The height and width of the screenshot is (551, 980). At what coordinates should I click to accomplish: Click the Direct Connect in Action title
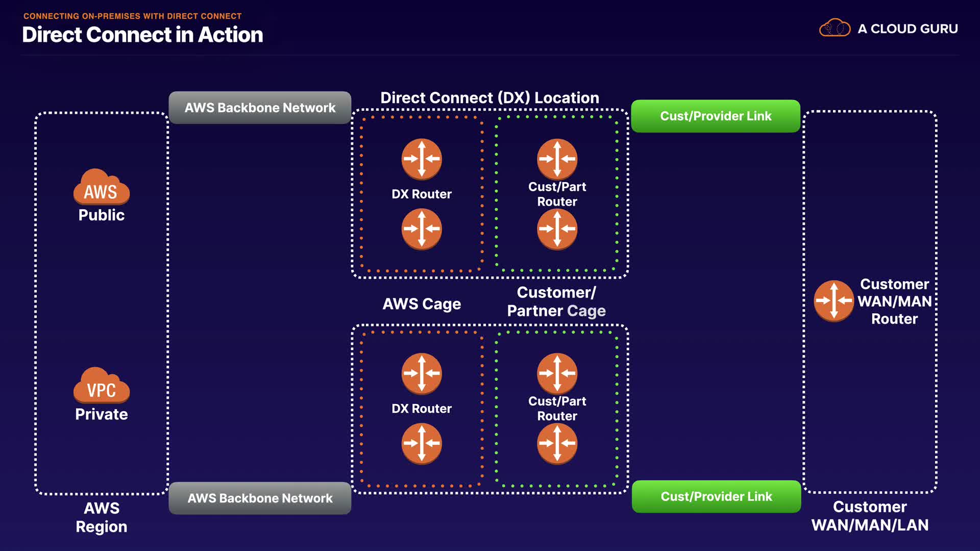pyautogui.click(x=142, y=35)
